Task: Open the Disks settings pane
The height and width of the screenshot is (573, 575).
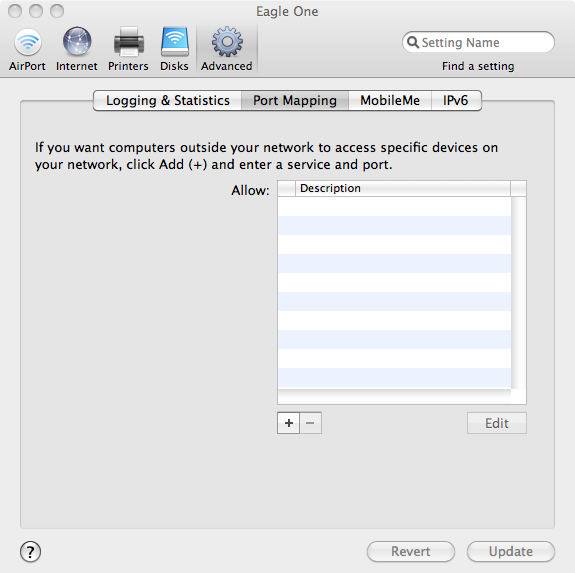Action: (175, 49)
